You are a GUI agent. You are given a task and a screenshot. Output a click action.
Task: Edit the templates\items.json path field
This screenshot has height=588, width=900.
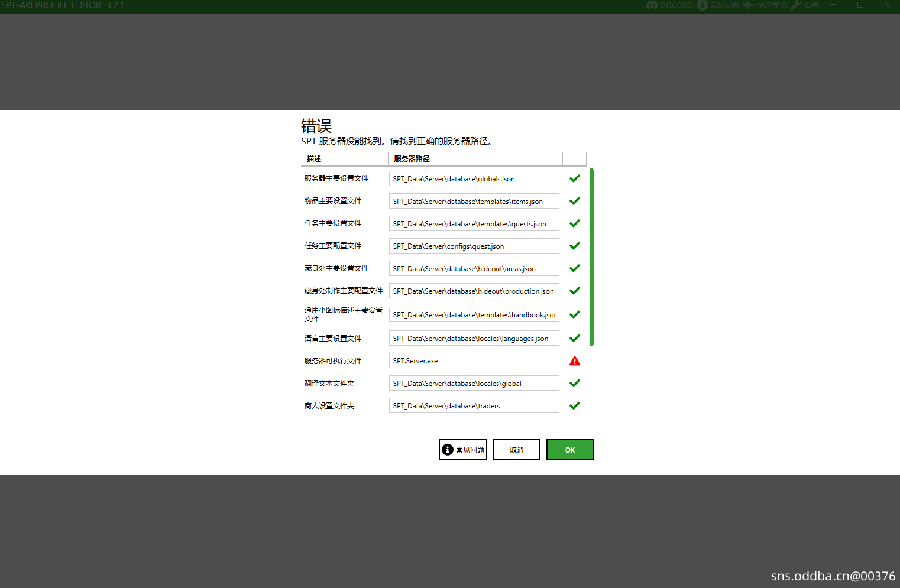(474, 201)
